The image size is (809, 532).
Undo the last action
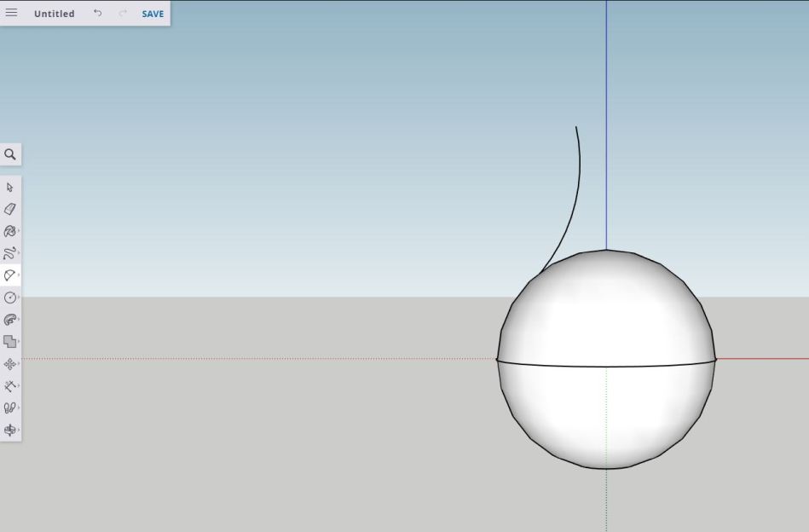(x=97, y=14)
